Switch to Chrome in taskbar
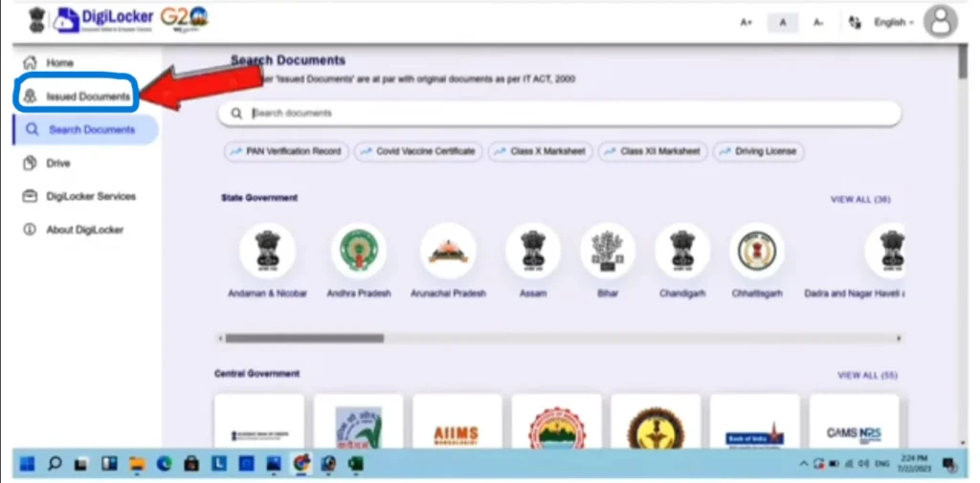The height and width of the screenshot is (483, 980). point(301,464)
